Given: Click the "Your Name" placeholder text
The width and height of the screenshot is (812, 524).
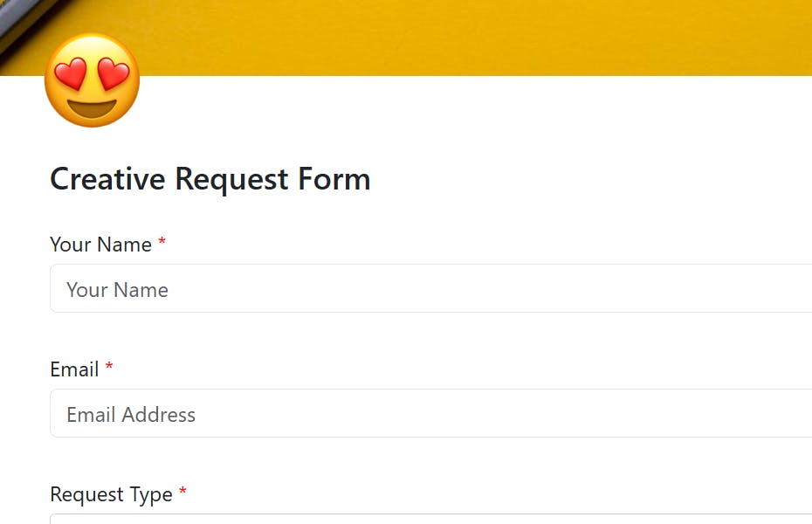Looking at the screenshot, I should [117, 290].
